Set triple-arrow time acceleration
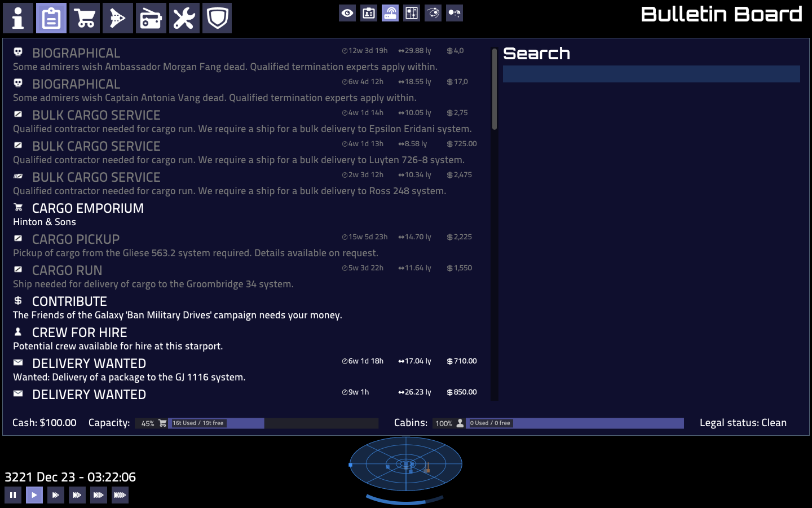Image resolution: width=812 pixels, height=508 pixels. coord(77,495)
